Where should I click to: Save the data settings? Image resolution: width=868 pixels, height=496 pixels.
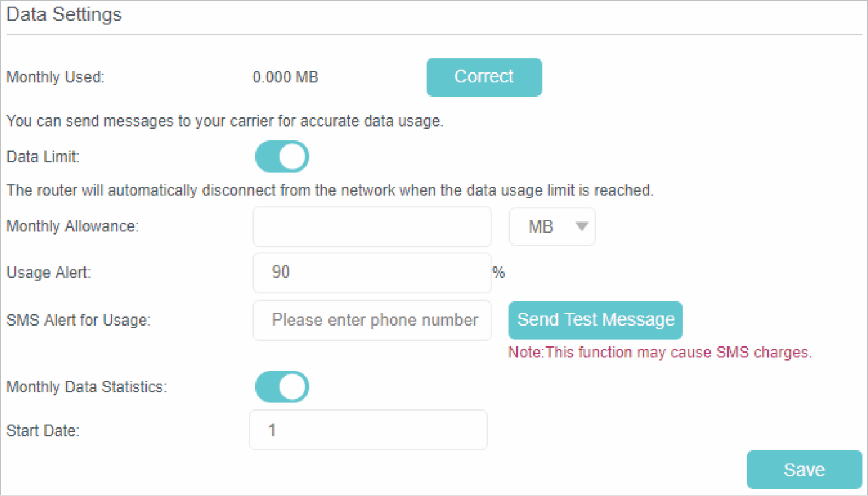(x=804, y=470)
